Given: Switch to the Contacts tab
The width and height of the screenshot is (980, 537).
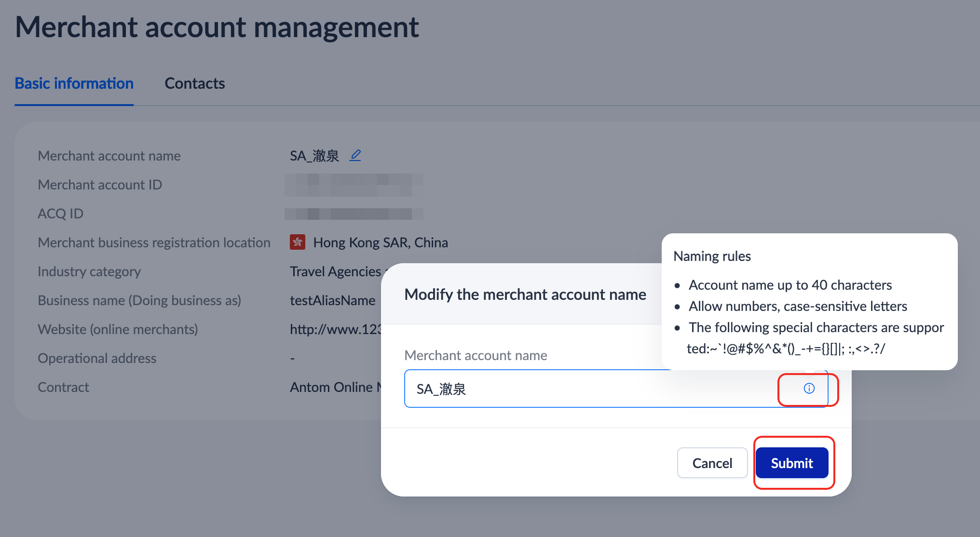Looking at the screenshot, I should (x=194, y=83).
